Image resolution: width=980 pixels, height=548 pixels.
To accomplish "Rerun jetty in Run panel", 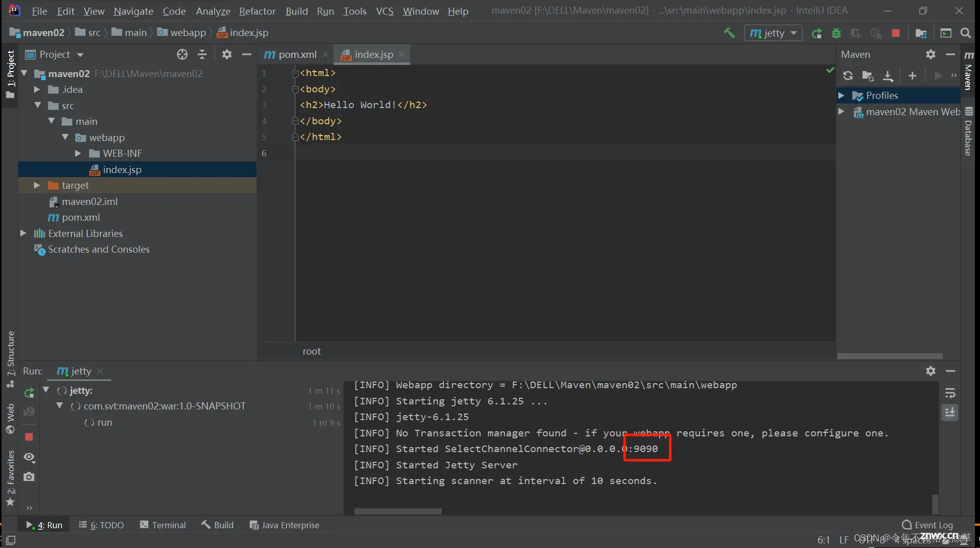I will (29, 392).
